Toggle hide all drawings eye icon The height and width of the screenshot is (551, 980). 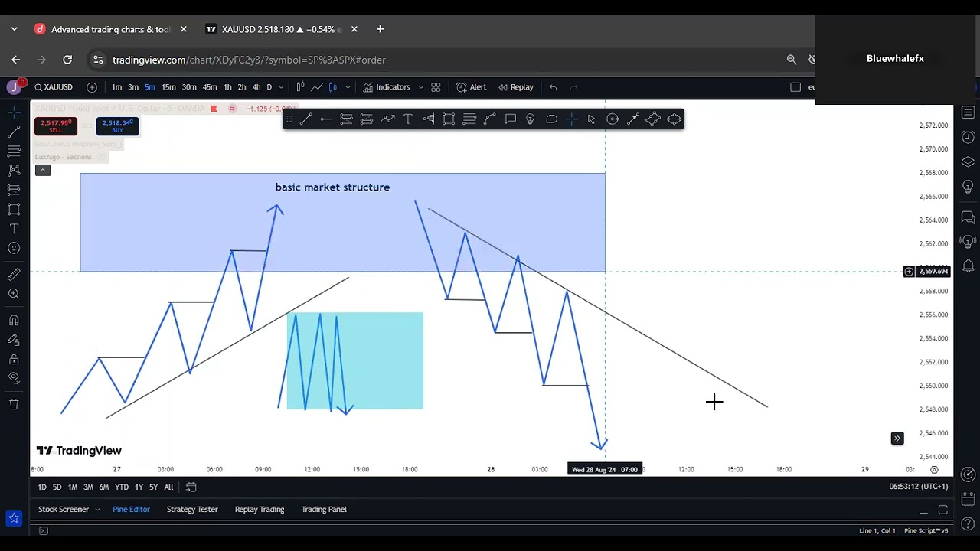[14, 377]
